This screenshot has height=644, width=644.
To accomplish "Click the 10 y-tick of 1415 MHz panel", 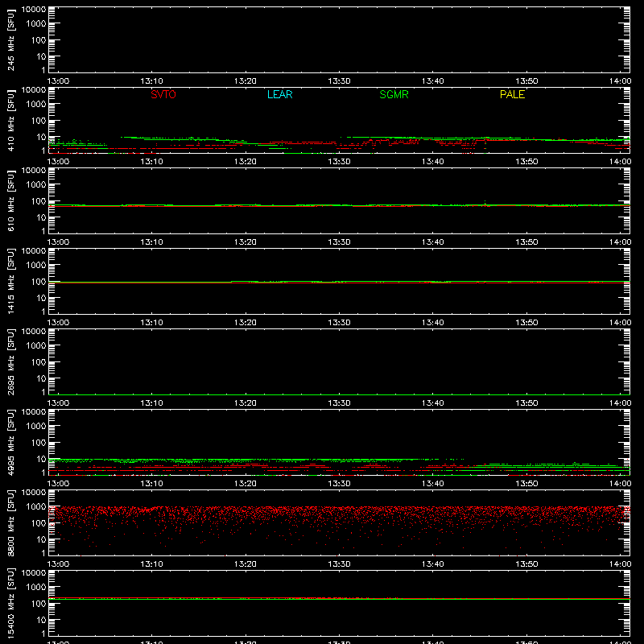I will click(41, 298).
